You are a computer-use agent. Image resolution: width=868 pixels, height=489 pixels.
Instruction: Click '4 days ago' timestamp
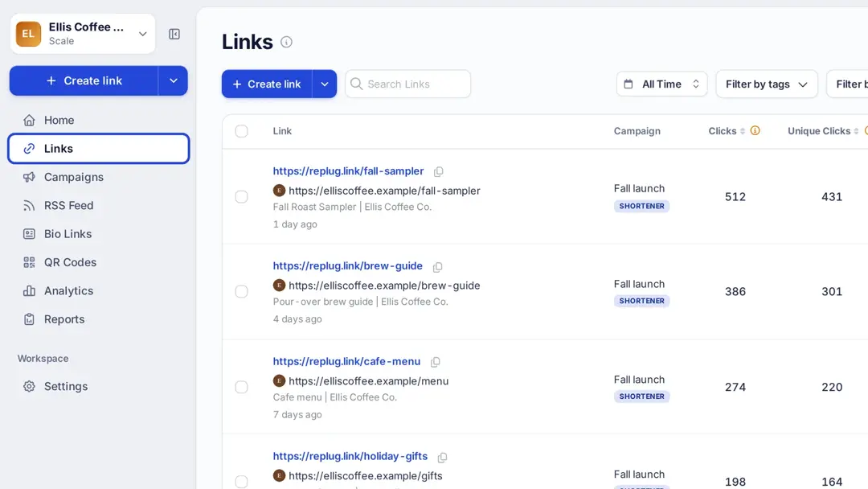(297, 319)
